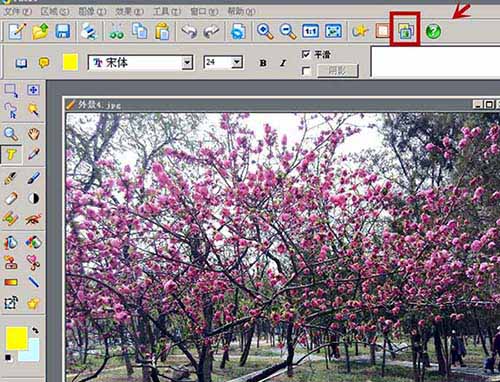Select the yellow T text tool

click(11, 154)
